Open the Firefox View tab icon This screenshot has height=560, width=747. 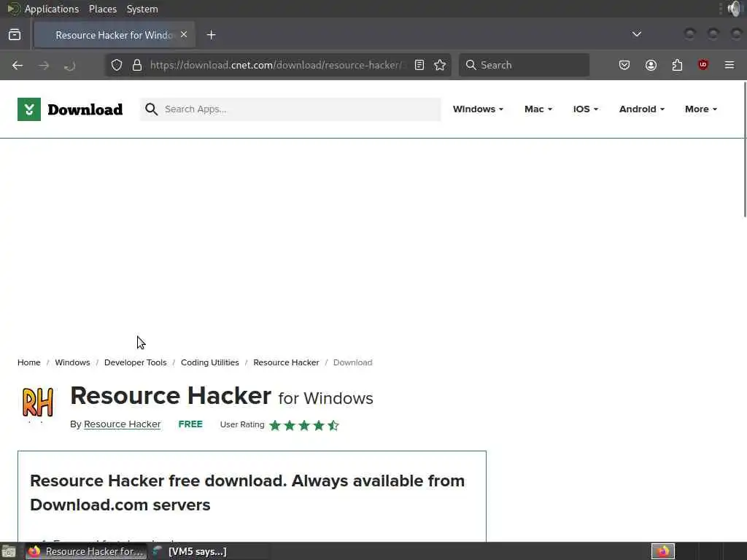click(x=15, y=35)
